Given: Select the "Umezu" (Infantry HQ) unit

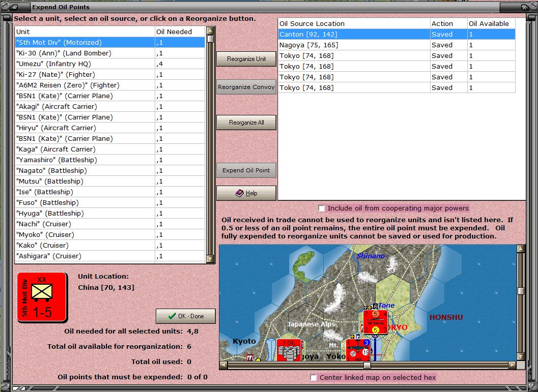Looking at the screenshot, I should coord(110,64).
